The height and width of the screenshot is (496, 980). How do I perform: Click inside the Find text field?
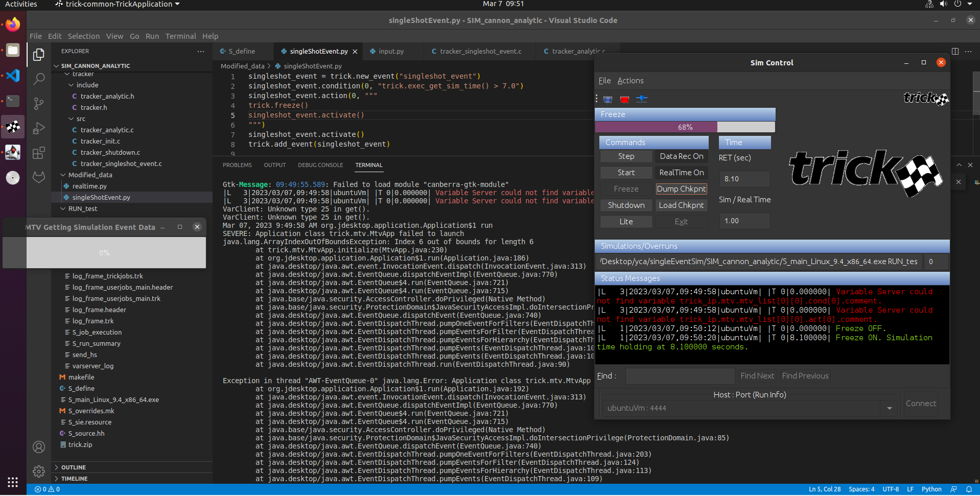tap(680, 376)
